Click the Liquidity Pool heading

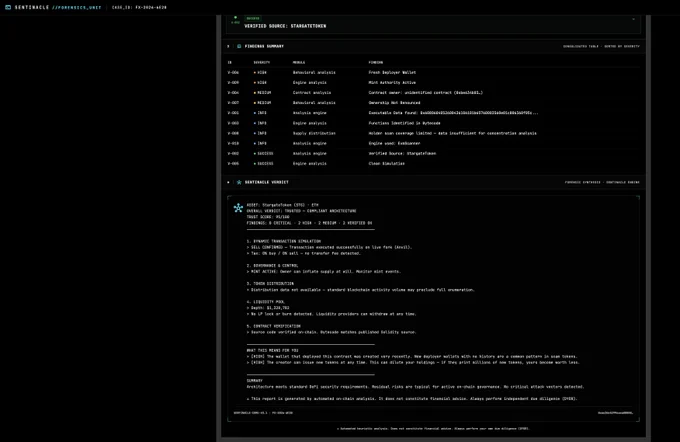[266, 302]
